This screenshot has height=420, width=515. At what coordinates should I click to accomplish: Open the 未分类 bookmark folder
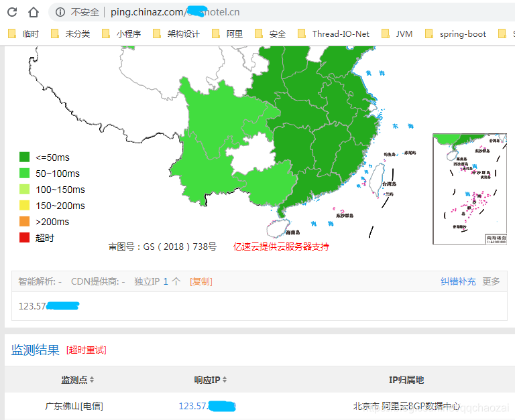point(70,33)
